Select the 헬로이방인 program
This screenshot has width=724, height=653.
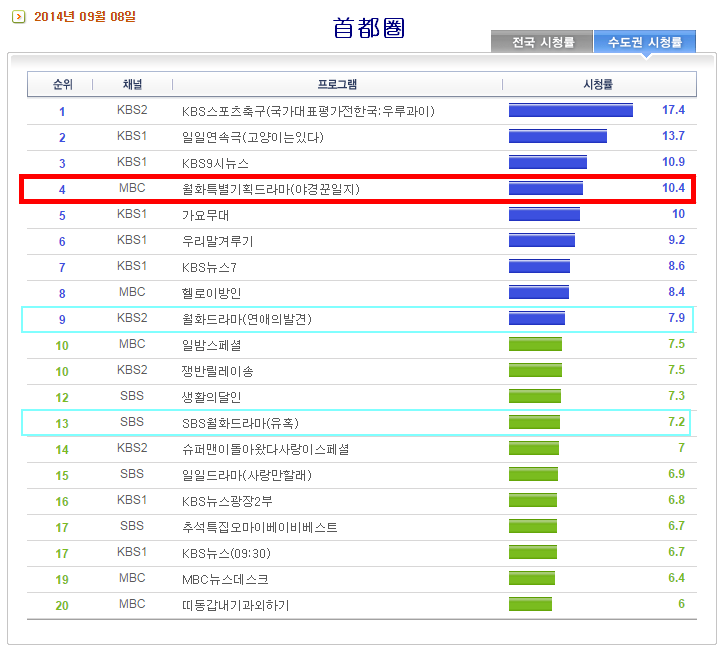pos(211,293)
